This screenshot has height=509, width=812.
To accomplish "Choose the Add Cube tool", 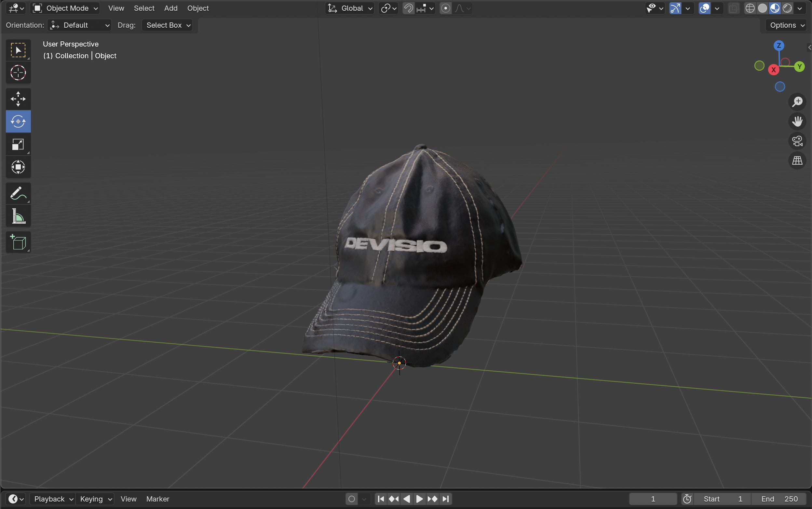I will pos(18,242).
